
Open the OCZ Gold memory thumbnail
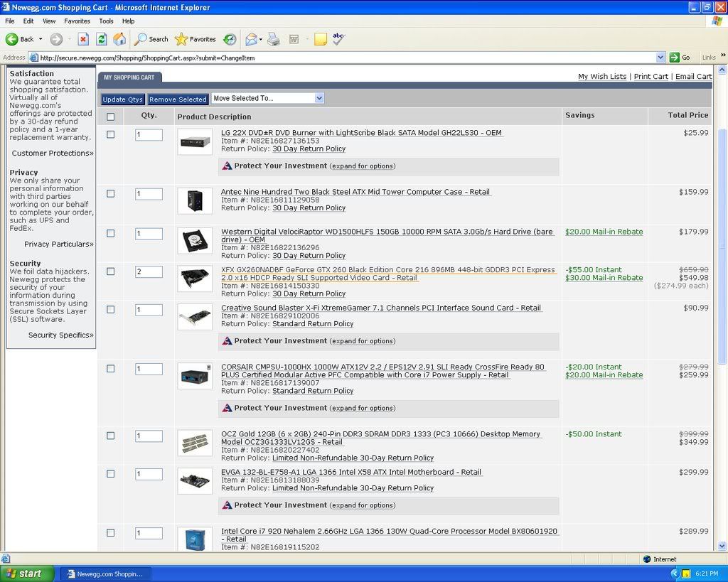(195, 443)
